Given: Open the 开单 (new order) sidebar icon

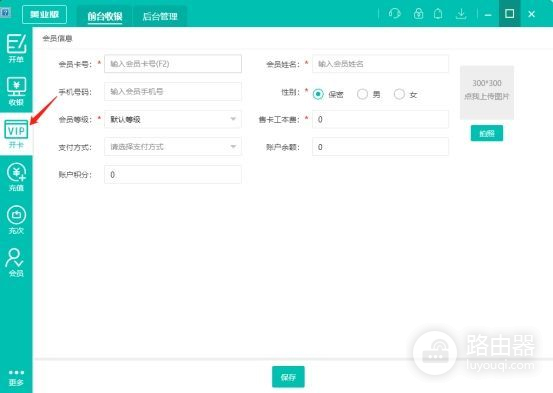Looking at the screenshot, I should pyautogui.click(x=16, y=48).
